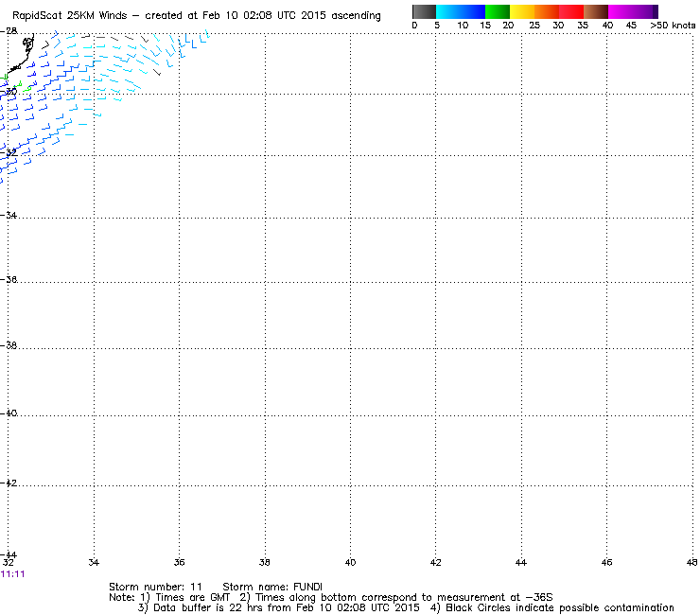
Task: Click latitude axis label -36 on left axis
Action: [9, 279]
